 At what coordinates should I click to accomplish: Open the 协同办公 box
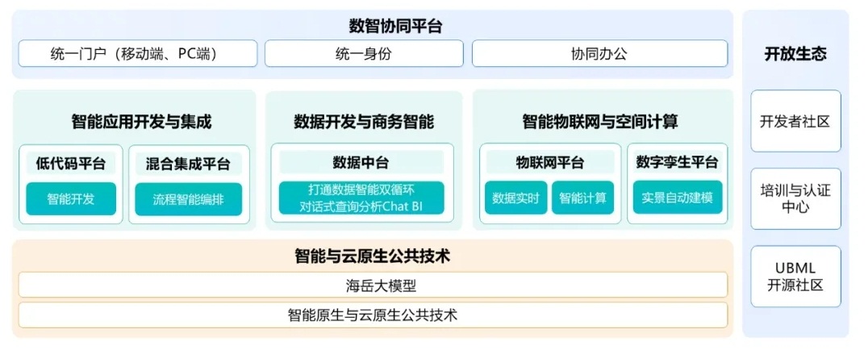click(x=598, y=54)
